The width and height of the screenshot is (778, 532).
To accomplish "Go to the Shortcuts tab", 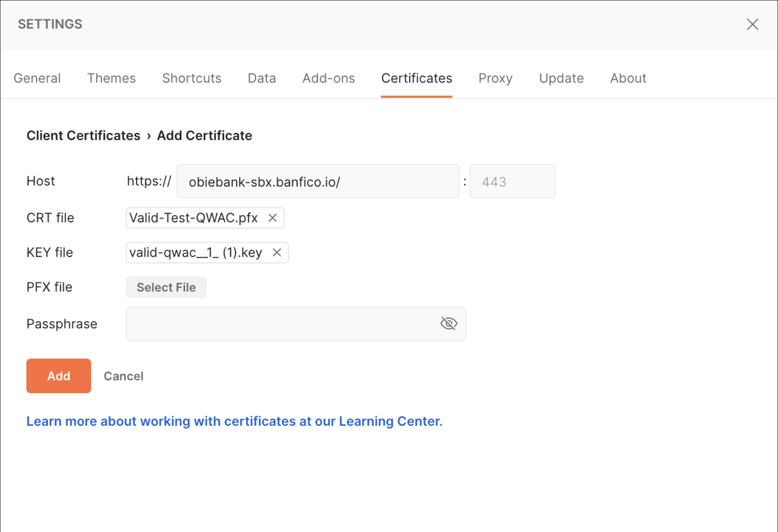I will pos(192,78).
